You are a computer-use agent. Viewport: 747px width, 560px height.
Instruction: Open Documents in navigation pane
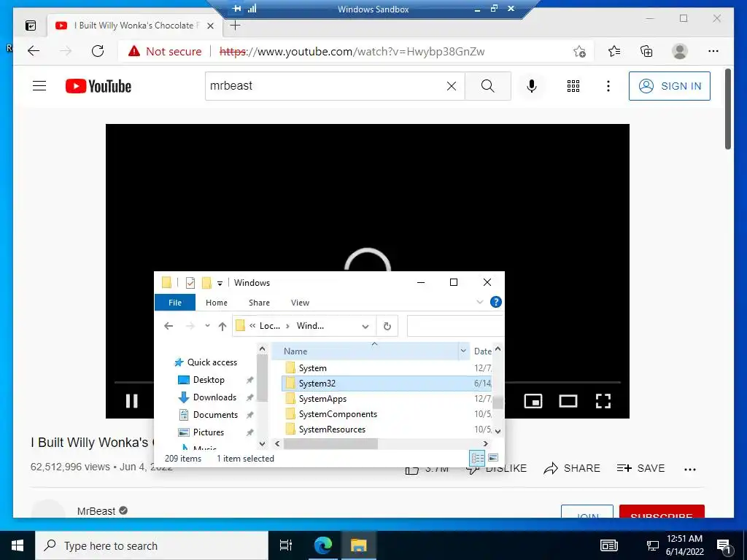(215, 415)
